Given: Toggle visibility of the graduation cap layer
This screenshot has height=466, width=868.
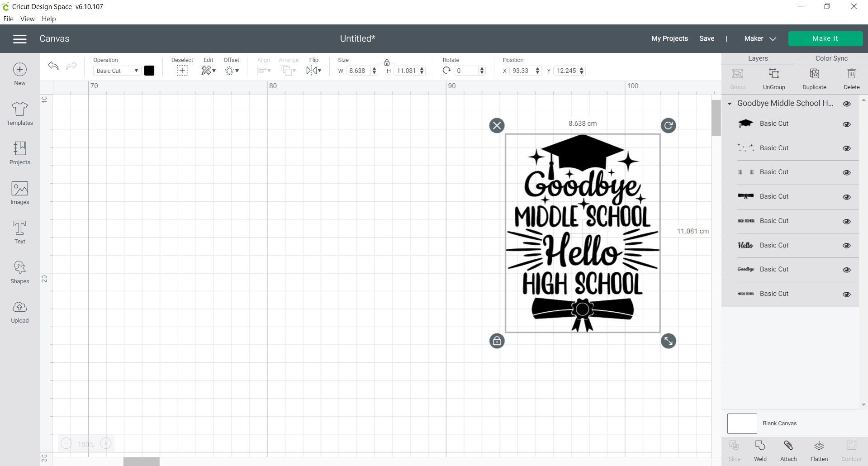Looking at the screenshot, I should (846, 124).
